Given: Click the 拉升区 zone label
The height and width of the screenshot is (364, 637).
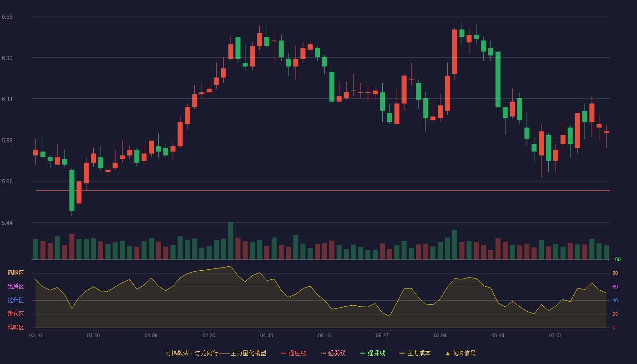Looking at the screenshot, I should click(15, 300).
